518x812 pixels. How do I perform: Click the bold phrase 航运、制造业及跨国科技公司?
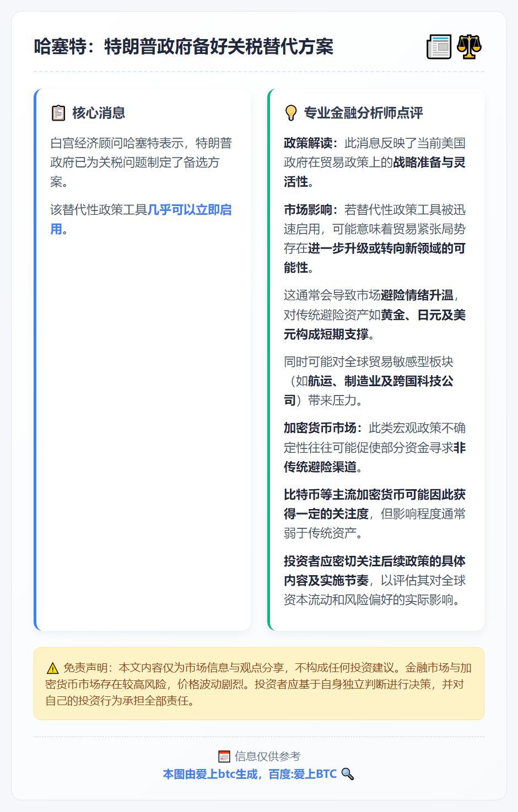369,391
